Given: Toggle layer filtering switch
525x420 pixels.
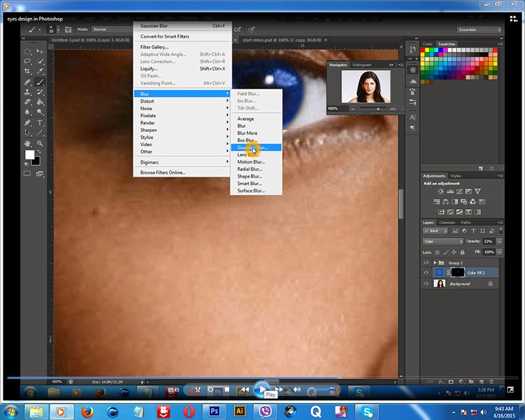Looking at the screenshot, I should pyautogui.click(x=501, y=231).
